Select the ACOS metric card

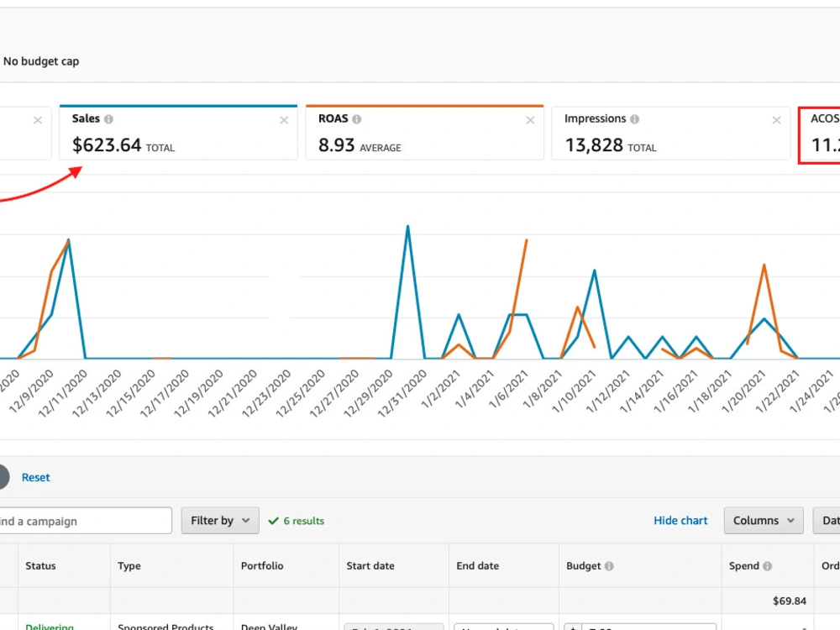(820, 135)
